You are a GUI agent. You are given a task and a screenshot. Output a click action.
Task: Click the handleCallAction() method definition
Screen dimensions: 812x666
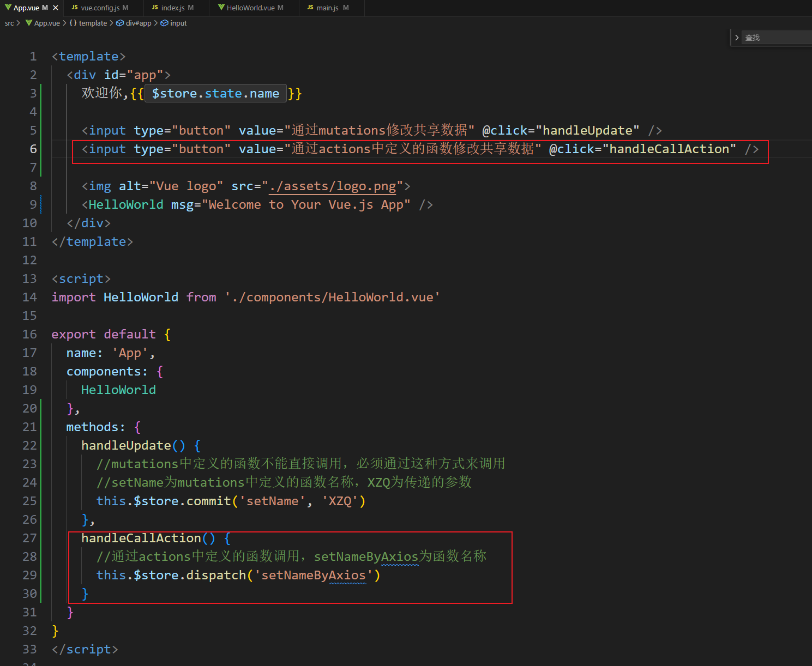coord(148,538)
